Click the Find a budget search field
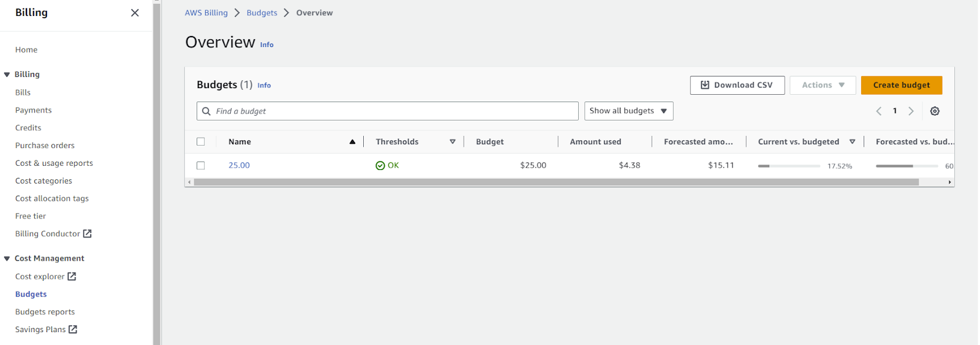Viewport: 980px width, 345px height. [x=388, y=111]
